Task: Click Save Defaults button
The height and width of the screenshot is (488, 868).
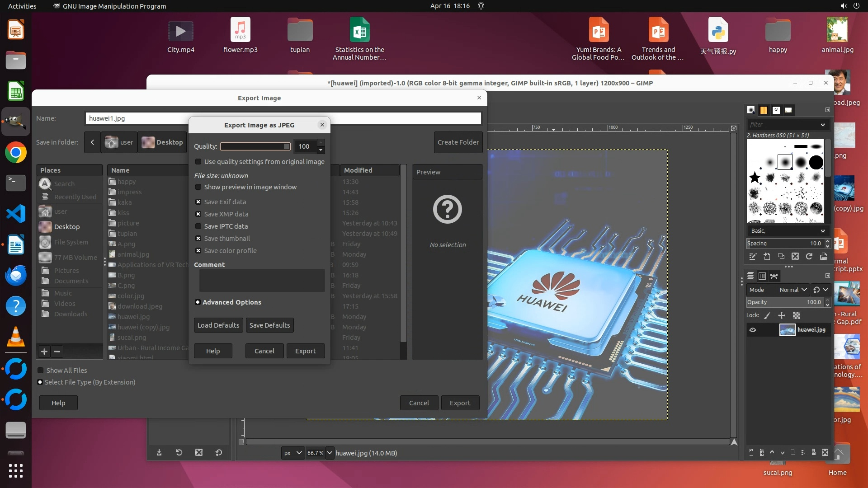Action: (269, 325)
